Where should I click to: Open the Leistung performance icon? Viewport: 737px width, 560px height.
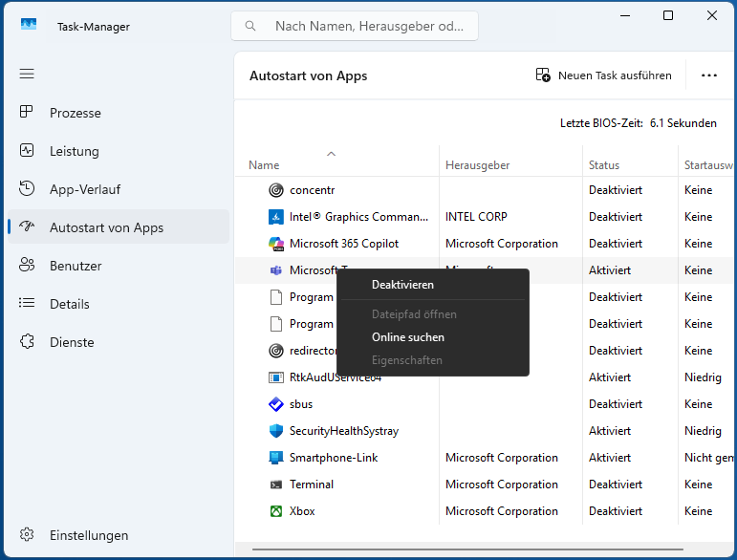click(x=27, y=150)
